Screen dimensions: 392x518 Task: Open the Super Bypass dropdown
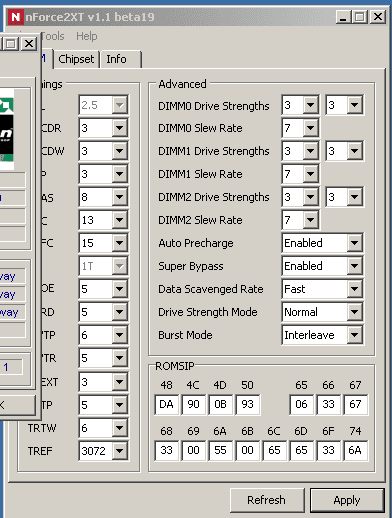(x=322, y=266)
